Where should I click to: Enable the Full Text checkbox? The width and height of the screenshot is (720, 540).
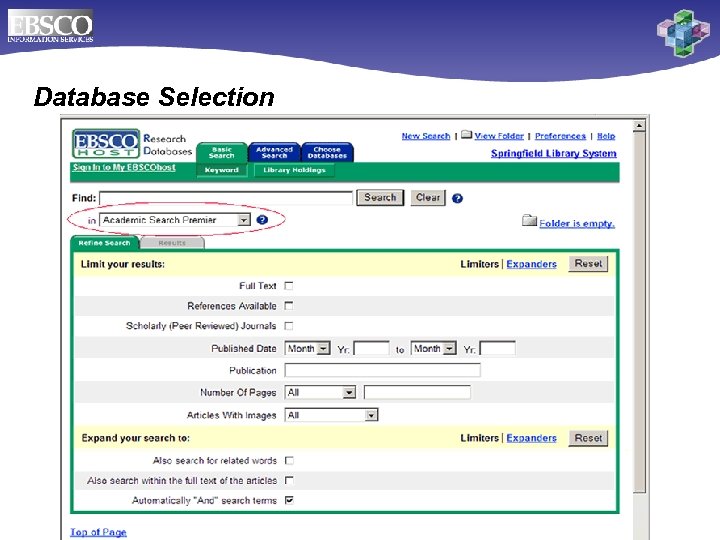(289, 286)
